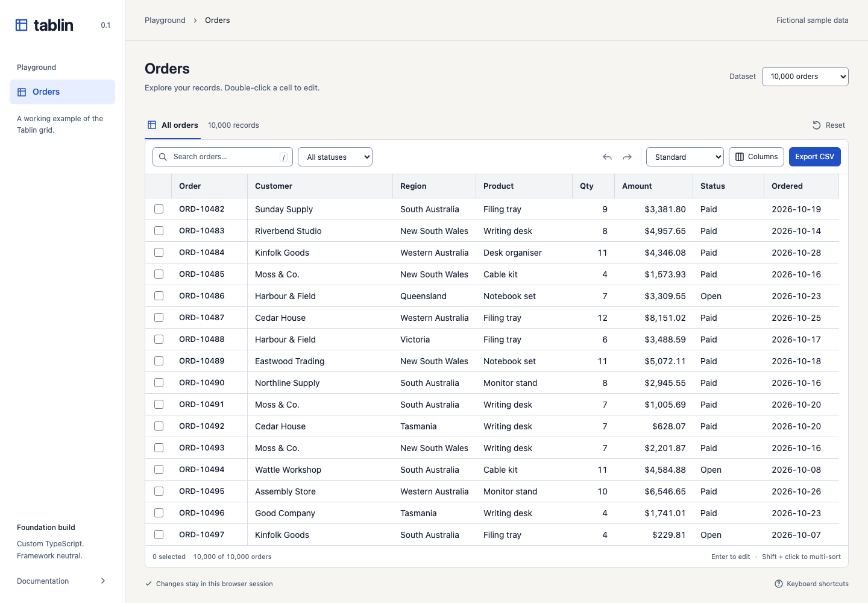Click the Reset circular arrow icon

click(x=817, y=125)
